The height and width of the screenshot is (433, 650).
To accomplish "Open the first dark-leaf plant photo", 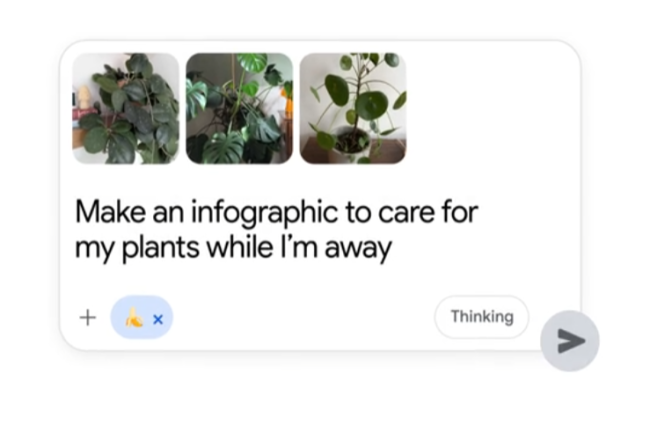I will click(x=126, y=108).
